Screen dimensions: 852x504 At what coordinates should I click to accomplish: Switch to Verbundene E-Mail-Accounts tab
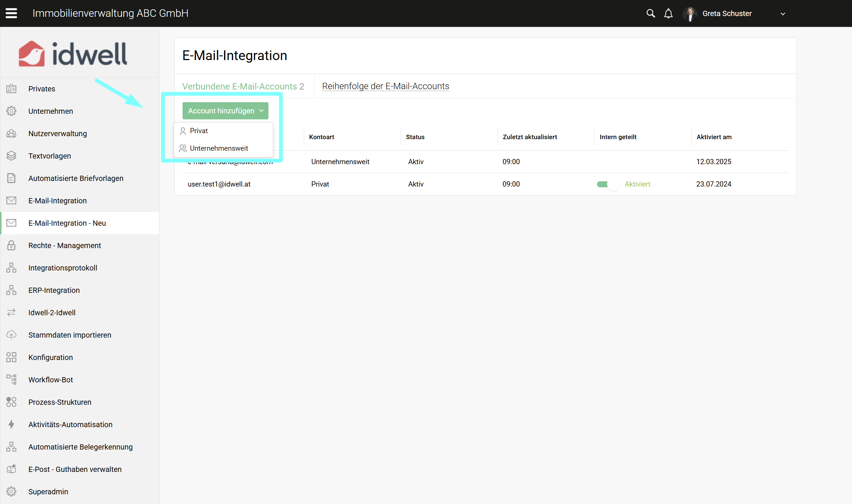[x=243, y=86]
